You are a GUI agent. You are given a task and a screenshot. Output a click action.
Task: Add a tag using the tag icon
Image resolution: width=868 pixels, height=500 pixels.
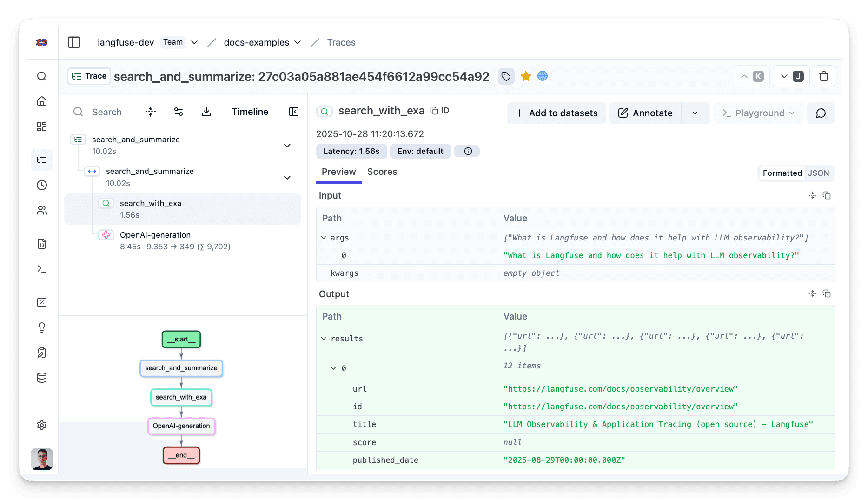(506, 76)
